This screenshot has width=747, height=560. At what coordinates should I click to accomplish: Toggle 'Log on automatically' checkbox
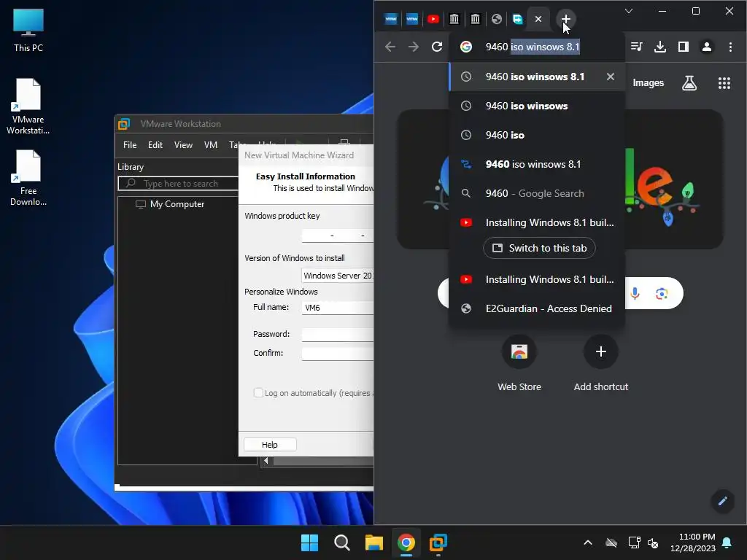tap(258, 393)
